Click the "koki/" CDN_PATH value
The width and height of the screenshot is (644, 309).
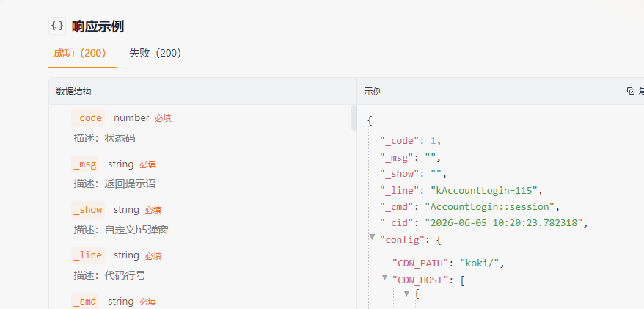coord(479,263)
